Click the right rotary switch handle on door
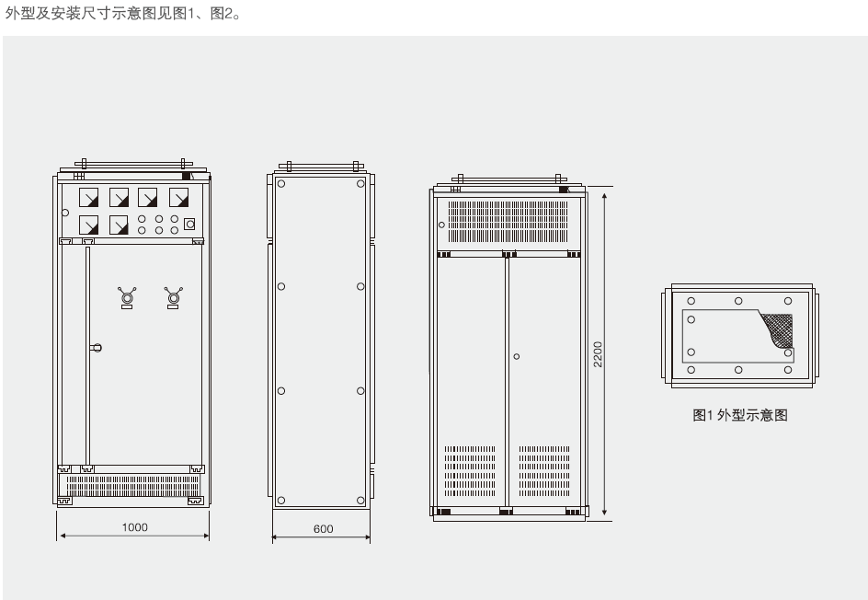The height and width of the screenshot is (600, 868). pyautogui.click(x=172, y=296)
